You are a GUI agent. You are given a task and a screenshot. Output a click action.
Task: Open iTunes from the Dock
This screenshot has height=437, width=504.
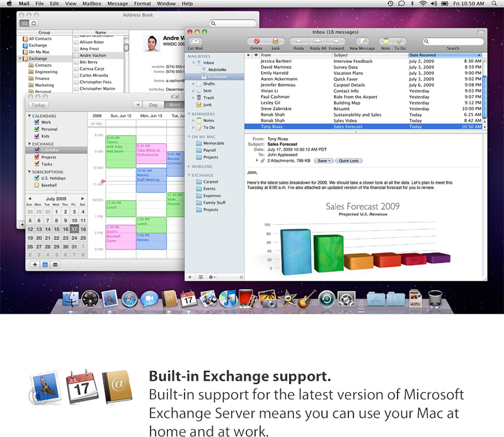point(228,299)
